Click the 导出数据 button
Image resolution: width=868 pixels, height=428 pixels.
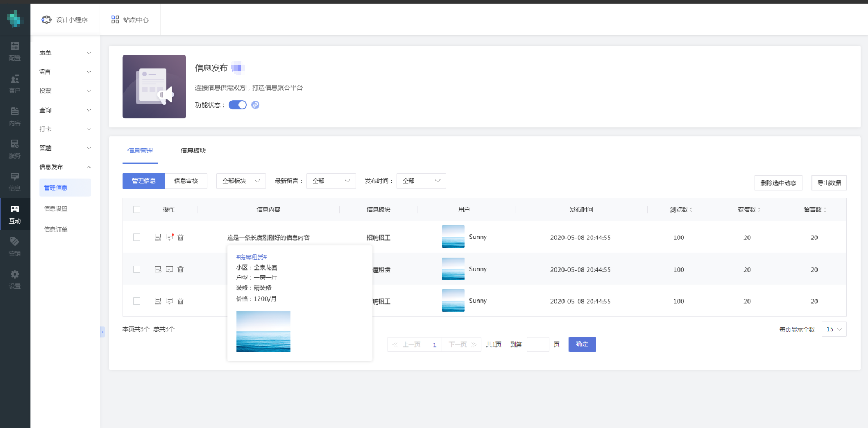(829, 183)
